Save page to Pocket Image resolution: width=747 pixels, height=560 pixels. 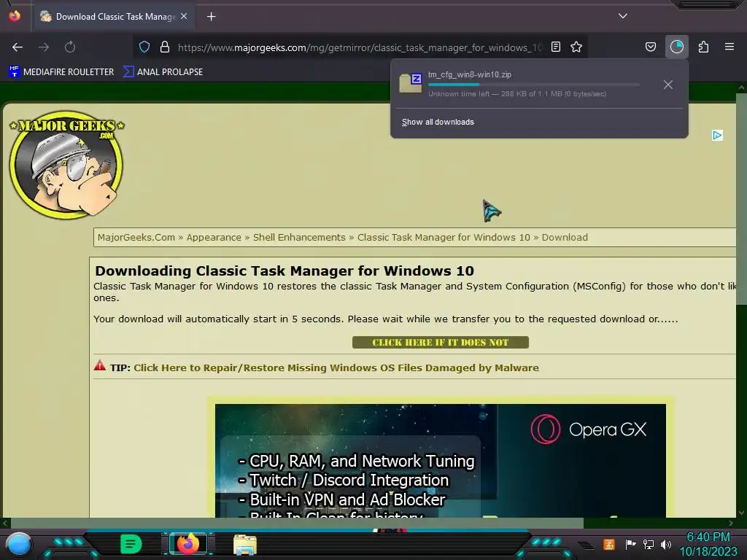click(651, 47)
